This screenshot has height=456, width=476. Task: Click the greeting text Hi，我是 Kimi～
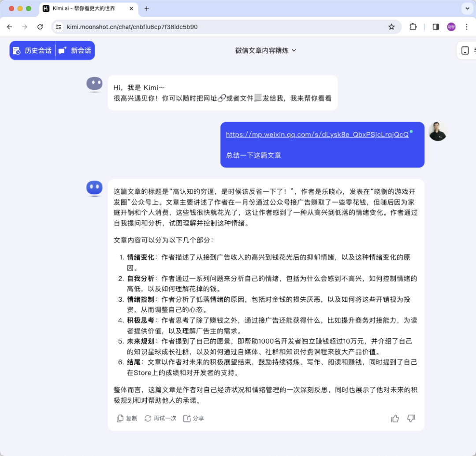click(x=139, y=88)
